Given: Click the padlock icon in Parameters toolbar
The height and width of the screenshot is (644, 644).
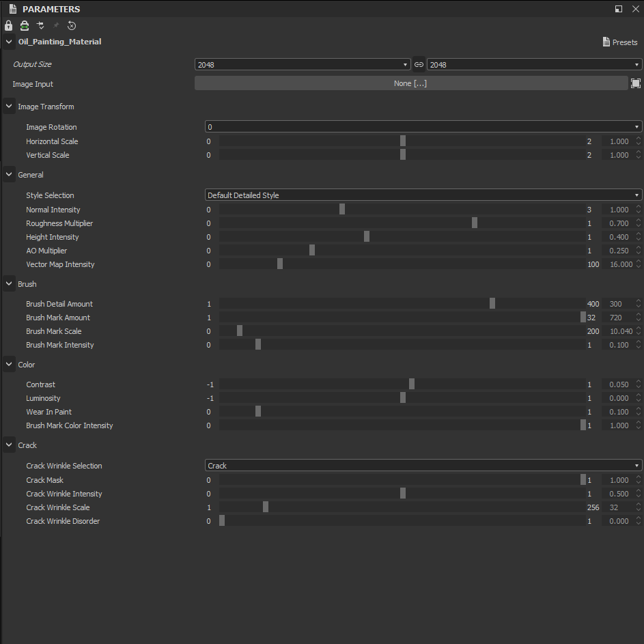Looking at the screenshot, I should pyautogui.click(x=9, y=26).
